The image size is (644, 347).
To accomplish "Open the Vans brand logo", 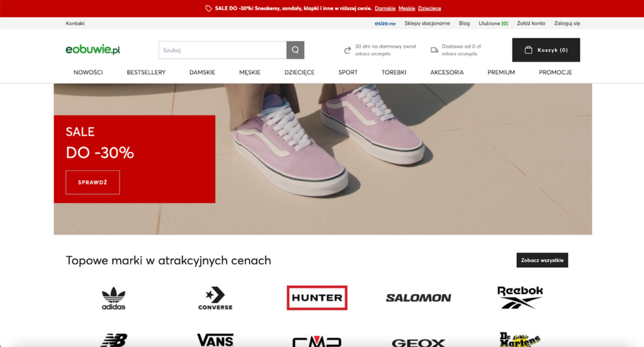I will pos(215,340).
